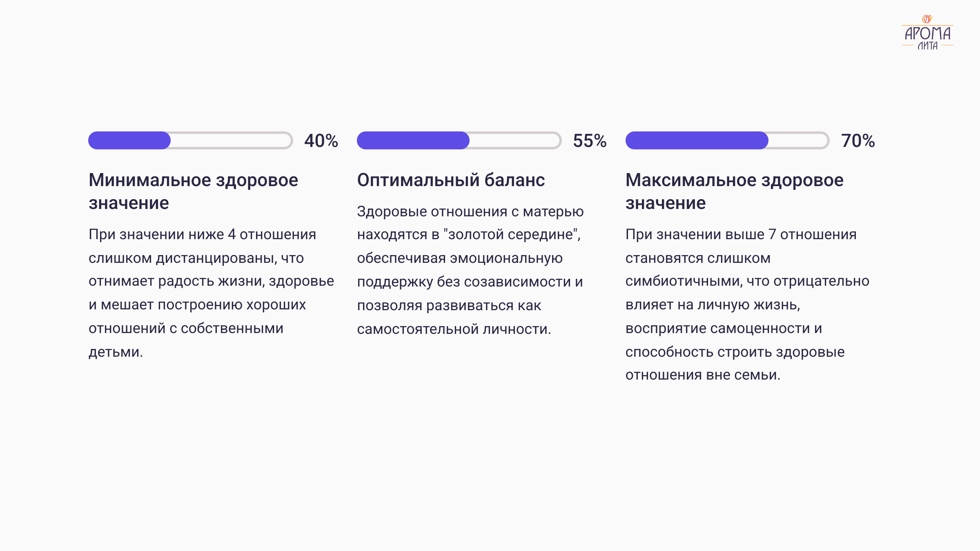Click the purple fill of the 70% bar
The width and height of the screenshot is (980, 551).
696,140
